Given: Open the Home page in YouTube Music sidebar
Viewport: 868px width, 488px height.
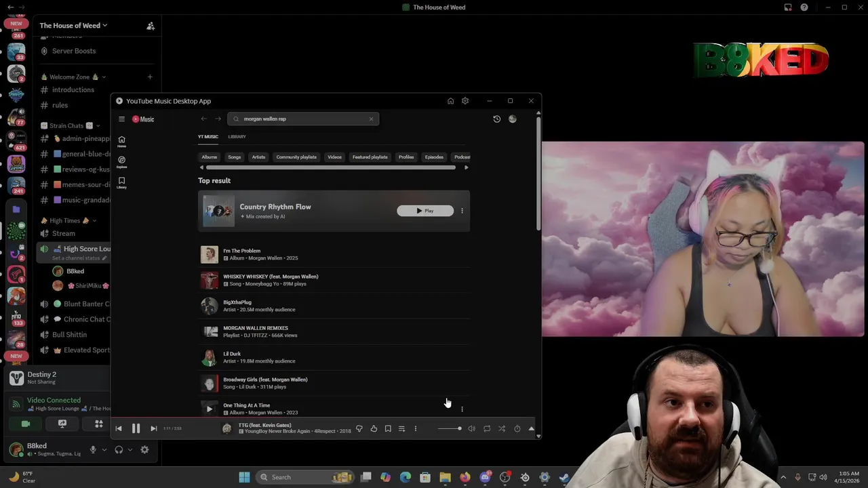Looking at the screenshot, I should click(121, 141).
